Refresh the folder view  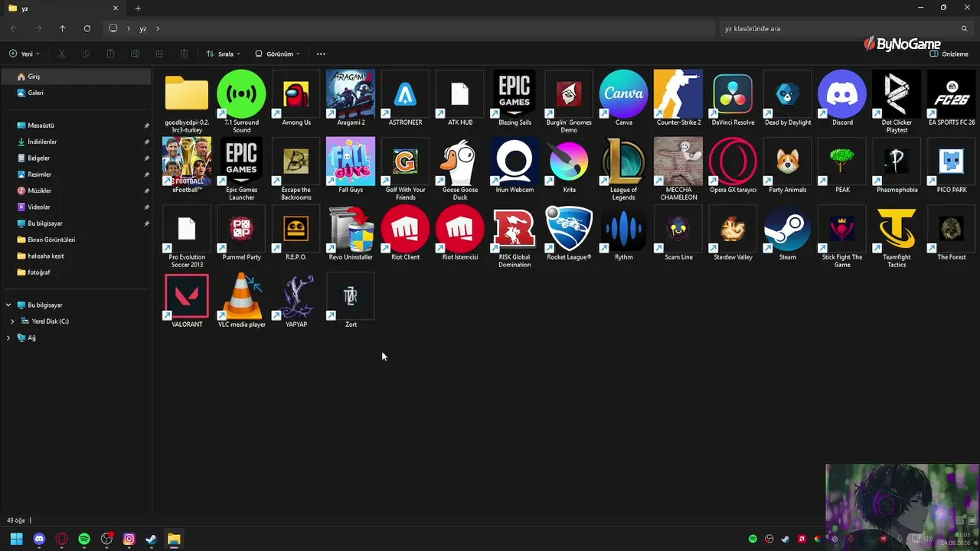[x=87, y=28]
